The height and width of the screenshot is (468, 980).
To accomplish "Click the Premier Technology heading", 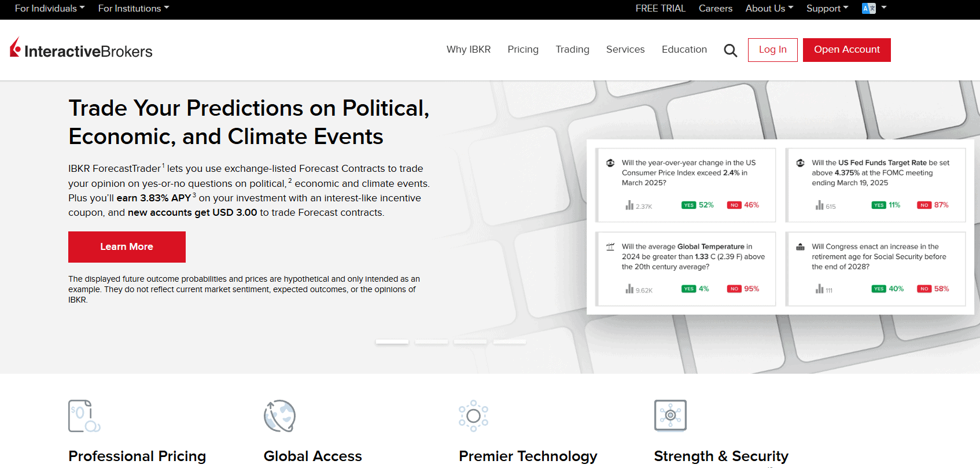I will (x=528, y=456).
